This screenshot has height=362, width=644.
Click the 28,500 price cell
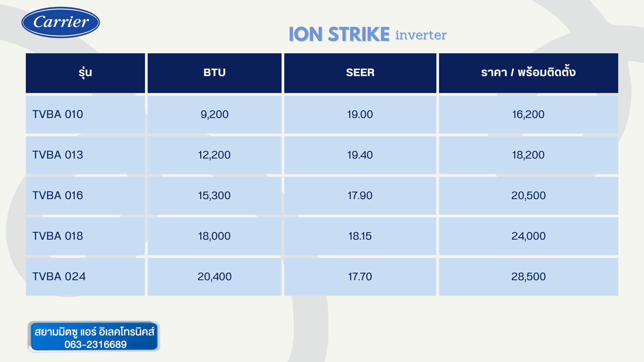pos(528,277)
